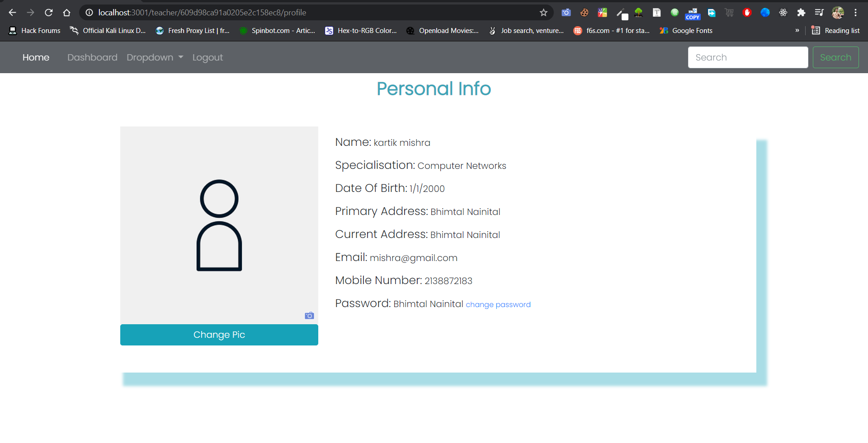
Task: Click the camera icon on the profile picture
Action: [x=309, y=315]
